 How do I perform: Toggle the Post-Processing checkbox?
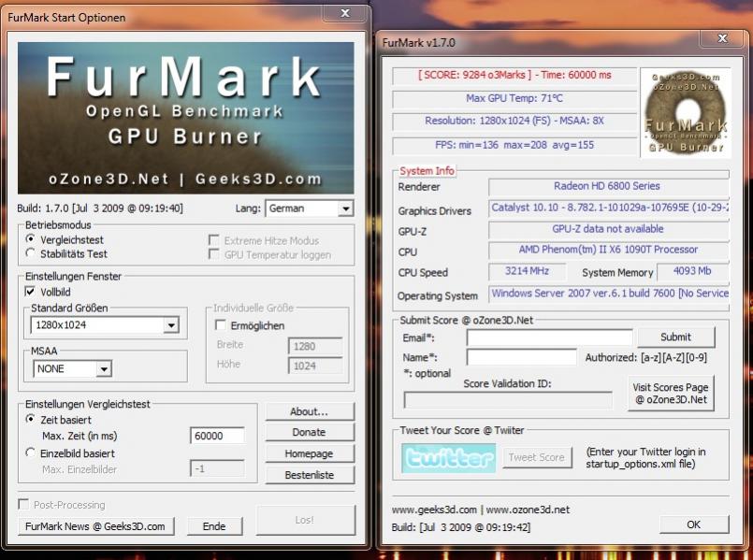[x=23, y=504]
